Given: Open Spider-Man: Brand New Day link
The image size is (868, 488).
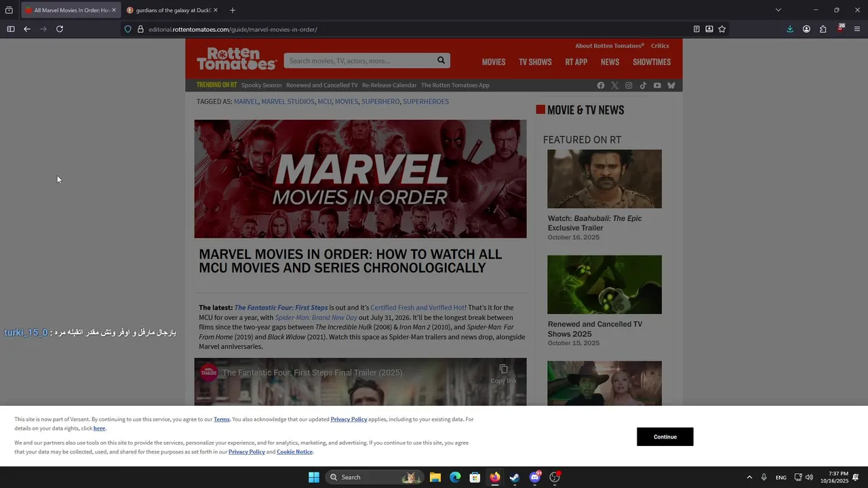Looking at the screenshot, I should click(316, 317).
